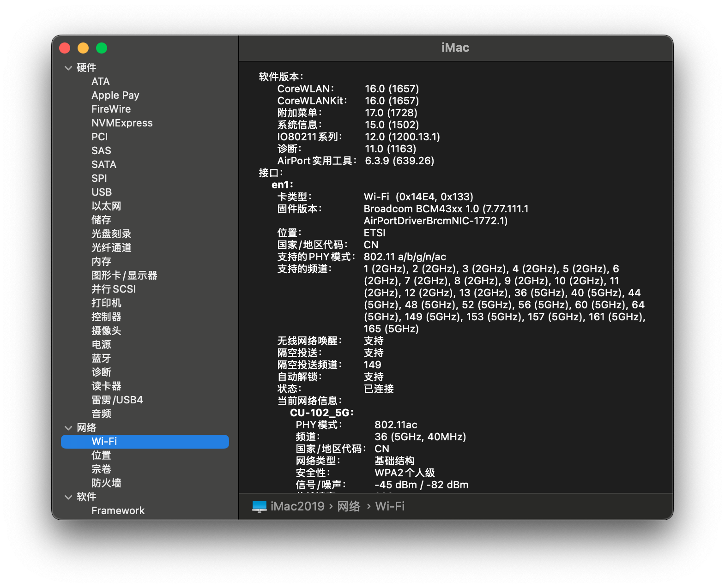Viewport: 725px width, 588px height.
Task: Click the WPA2 个人级 security value
Action: (405, 473)
